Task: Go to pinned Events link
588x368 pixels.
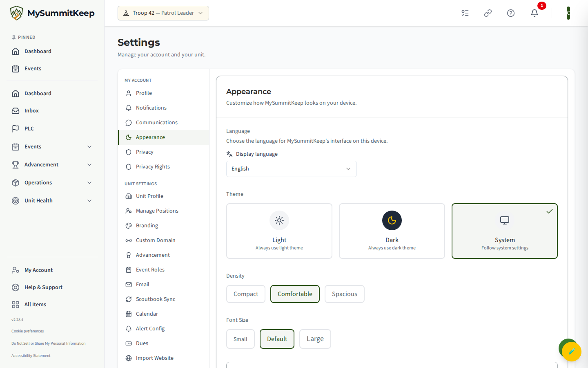Action: (x=52, y=69)
